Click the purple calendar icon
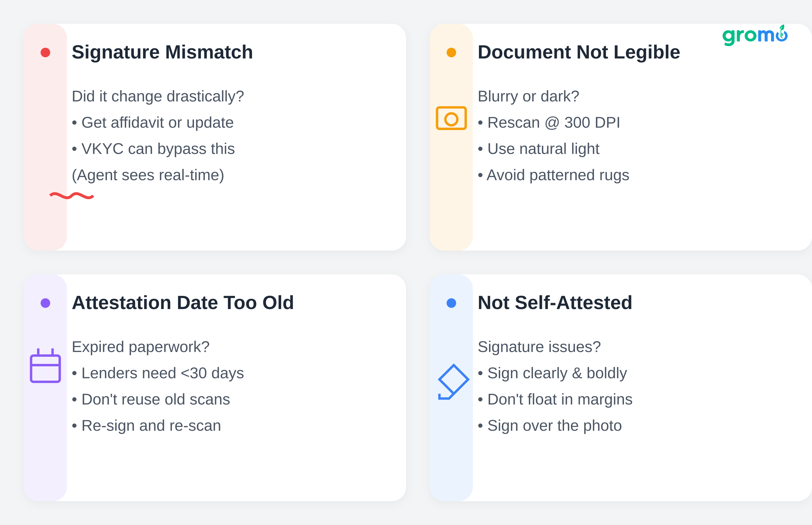 tap(45, 366)
